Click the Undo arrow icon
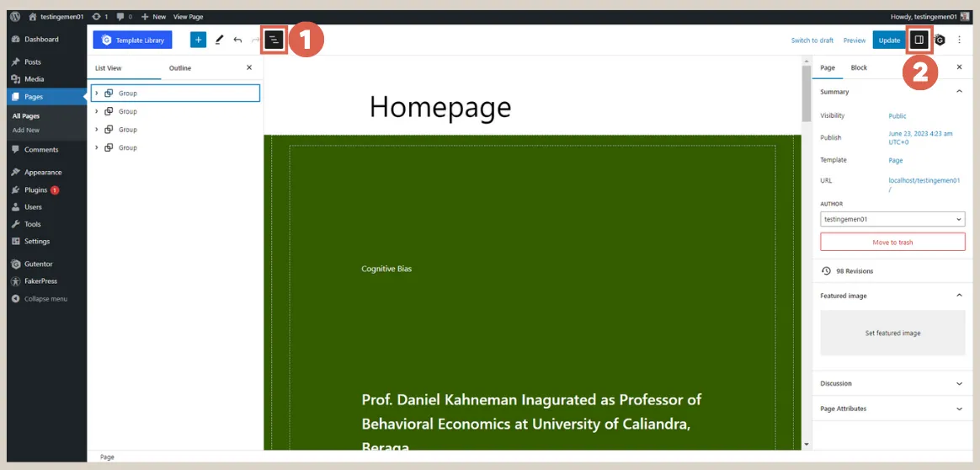This screenshot has width=980, height=470. click(237, 40)
